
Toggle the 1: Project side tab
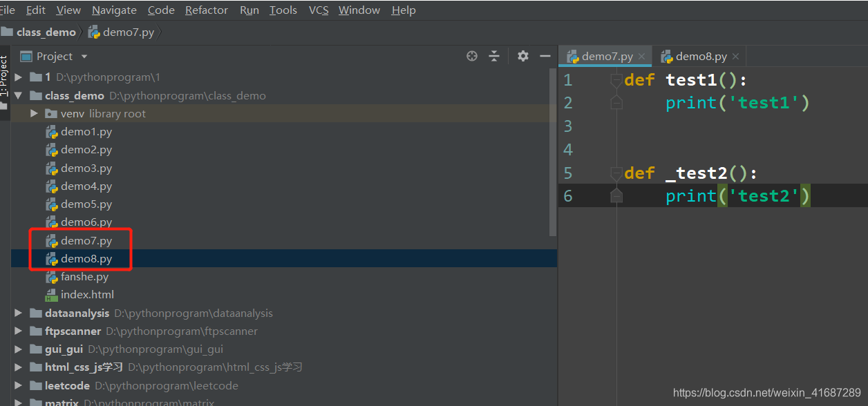[x=4, y=76]
